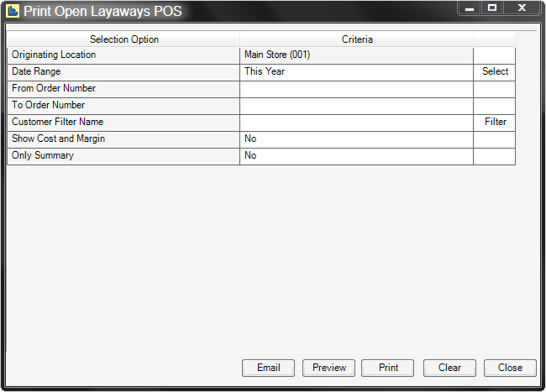This screenshot has width=546, height=392.
Task: Change Originating Location Main Store (001)
Action: (x=356, y=55)
